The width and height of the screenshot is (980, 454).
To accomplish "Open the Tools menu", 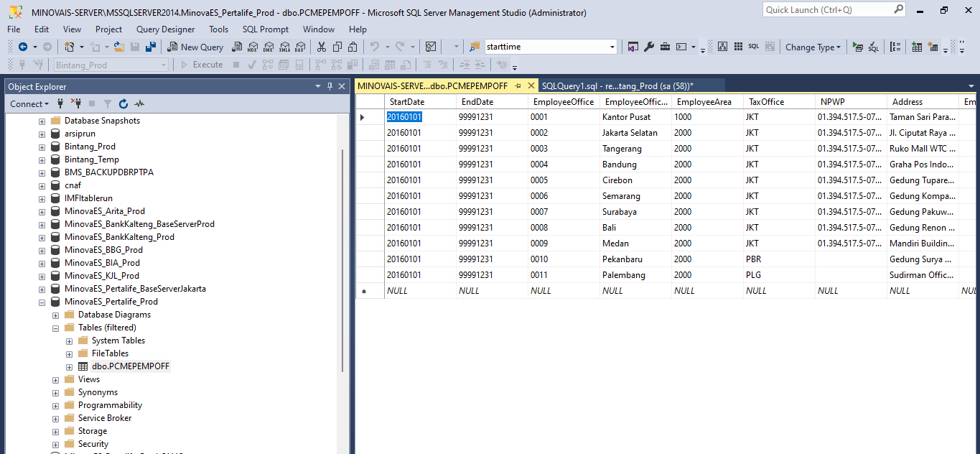I will [x=218, y=29].
